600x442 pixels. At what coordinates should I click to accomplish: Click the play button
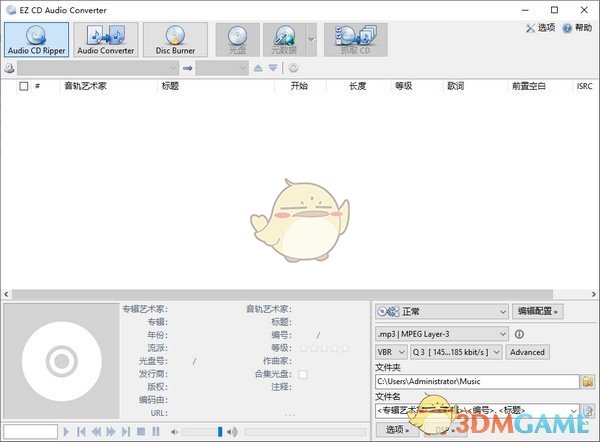click(66, 432)
